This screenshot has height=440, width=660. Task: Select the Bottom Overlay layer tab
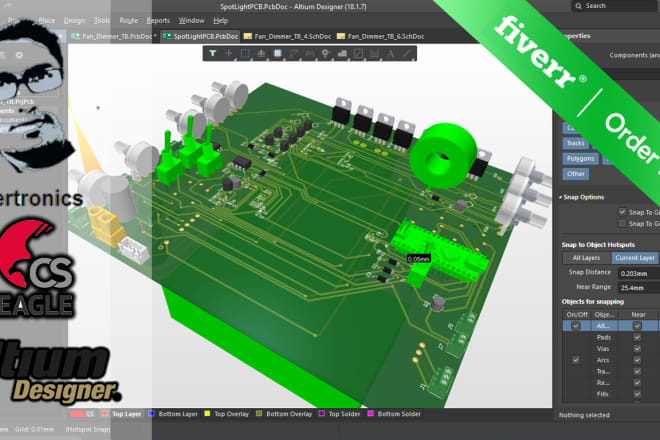[284, 414]
